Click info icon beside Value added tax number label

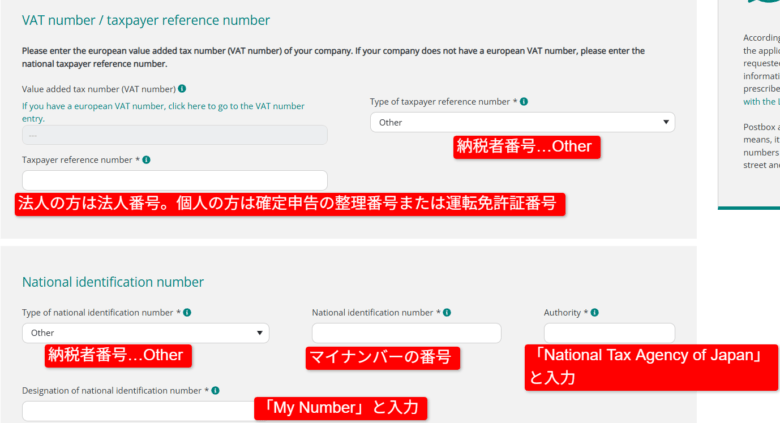(182, 89)
